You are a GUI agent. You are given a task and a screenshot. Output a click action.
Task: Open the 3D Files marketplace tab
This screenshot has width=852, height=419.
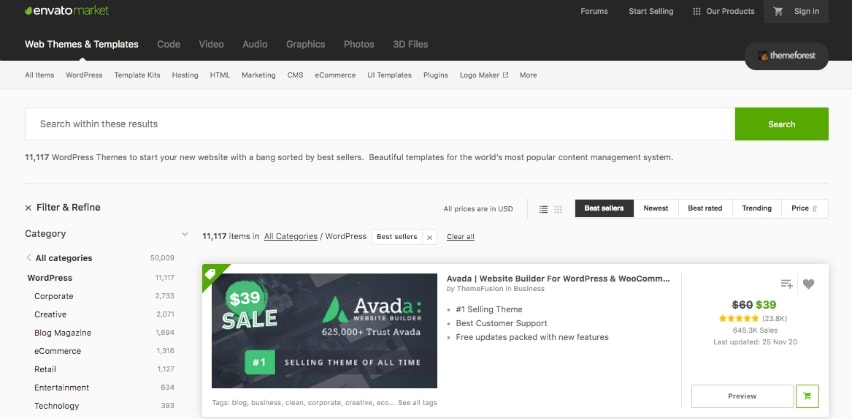pos(410,45)
